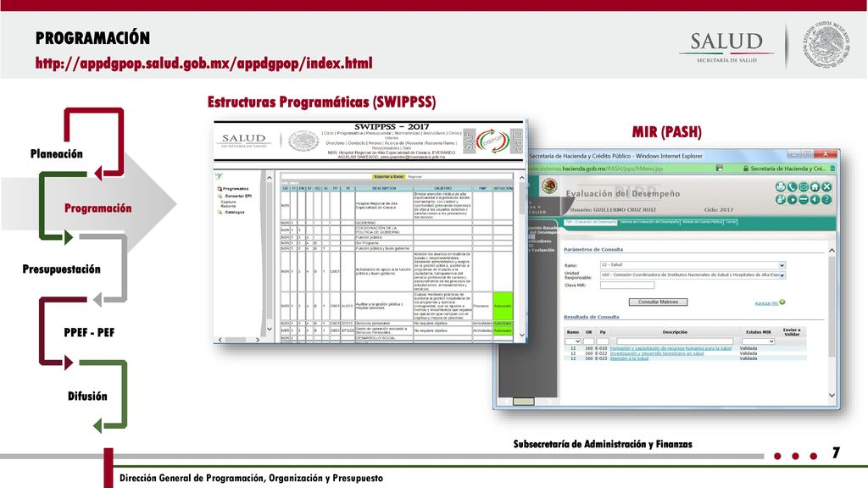Click Ciclo menu item in SWIPPSS header
Image resolution: width=868 pixels, height=488 pixels.
(x=328, y=133)
